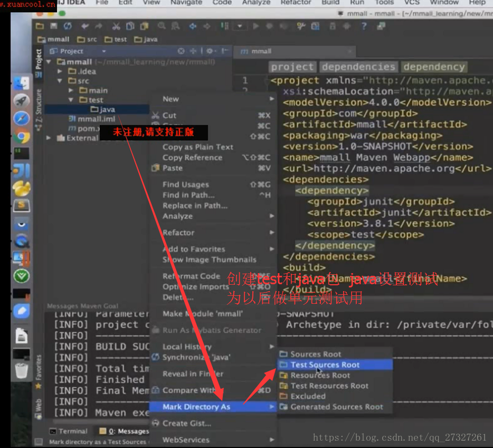Click the Save All toolbar icon
Screen dimensions: 493x448
tap(54, 26)
